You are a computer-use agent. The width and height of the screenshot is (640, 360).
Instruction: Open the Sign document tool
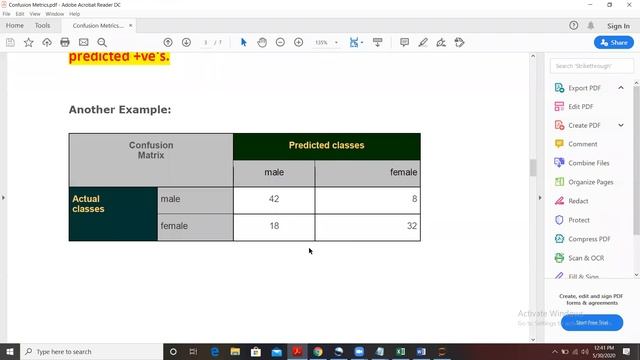pos(441,42)
